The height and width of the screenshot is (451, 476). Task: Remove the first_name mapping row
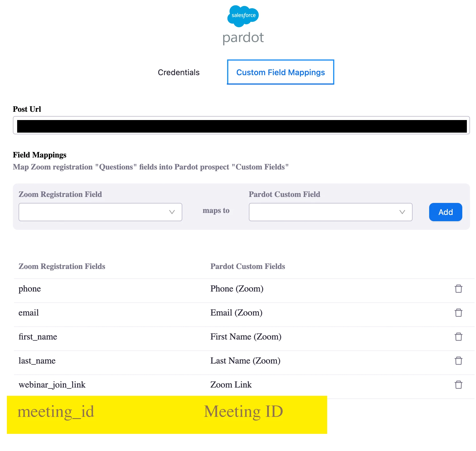[x=458, y=337]
